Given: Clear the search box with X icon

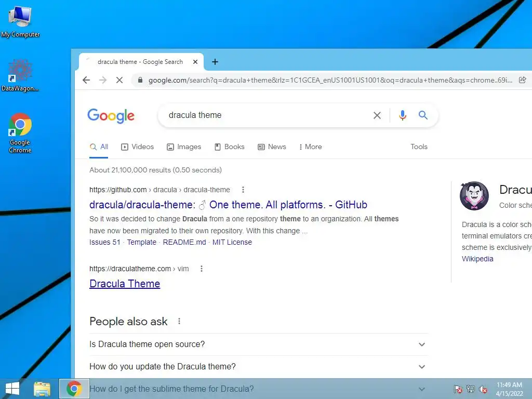Looking at the screenshot, I should (377, 115).
